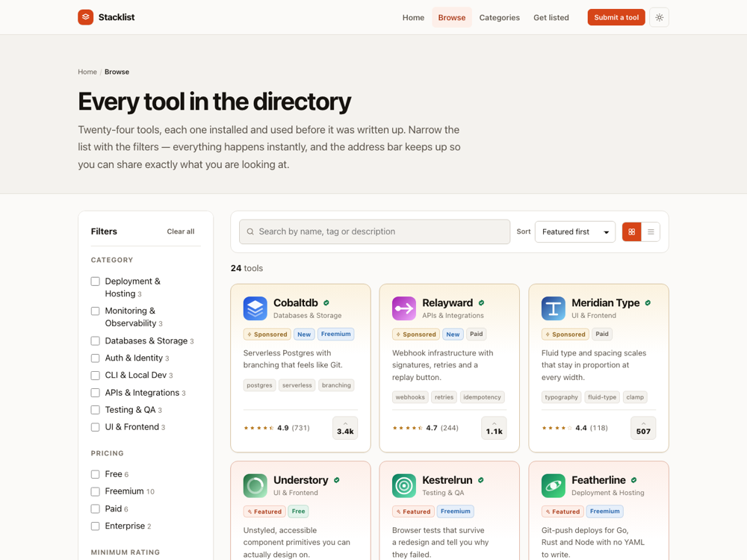Check Enterprise pricing filter
The width and height of the screenshot is (747, 560).
(x=96, y=526)
